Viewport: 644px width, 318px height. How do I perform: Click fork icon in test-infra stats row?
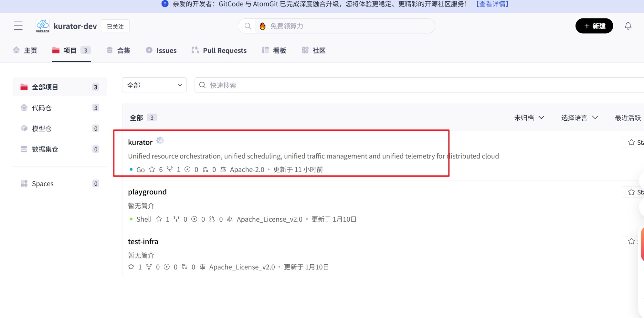(x=149, y=267)
